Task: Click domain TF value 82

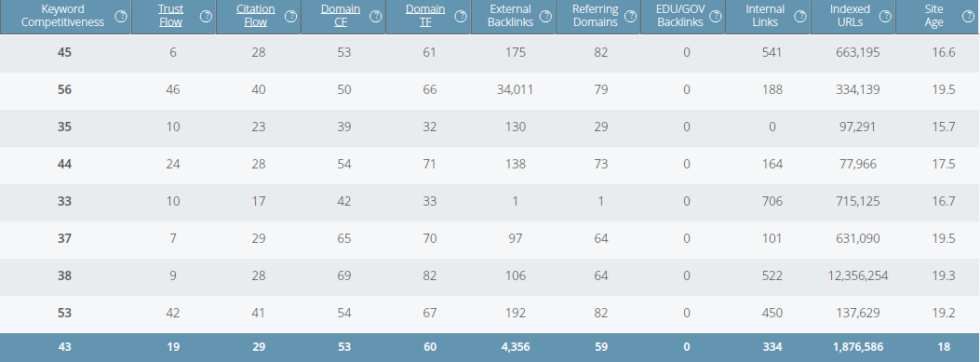Action: point(429,275)
